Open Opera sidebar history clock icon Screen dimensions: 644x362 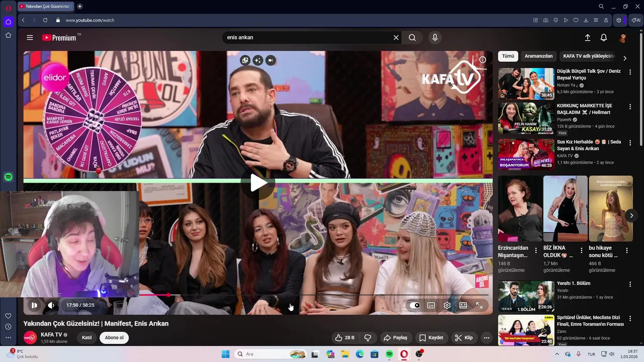pos(8,327)
